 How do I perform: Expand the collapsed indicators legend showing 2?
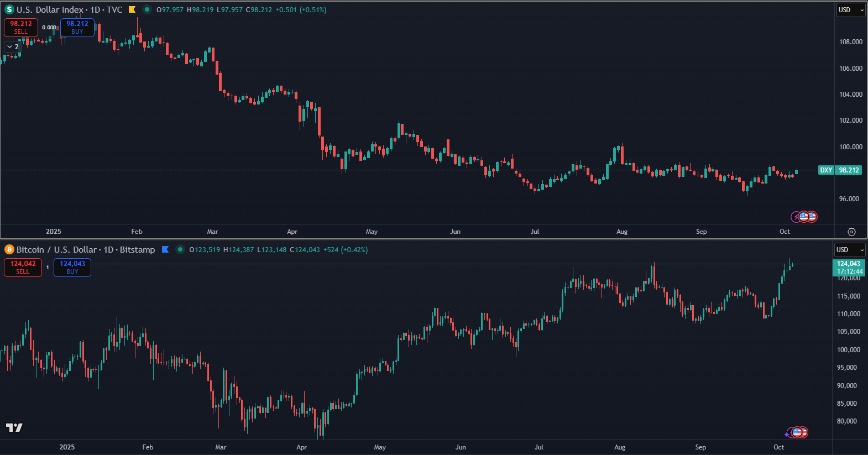(13, 47)
